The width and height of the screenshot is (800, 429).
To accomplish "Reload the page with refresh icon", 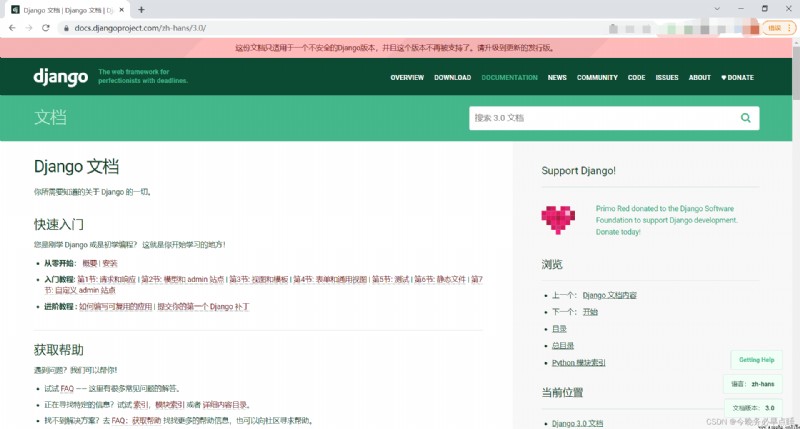I will [46, 28].
